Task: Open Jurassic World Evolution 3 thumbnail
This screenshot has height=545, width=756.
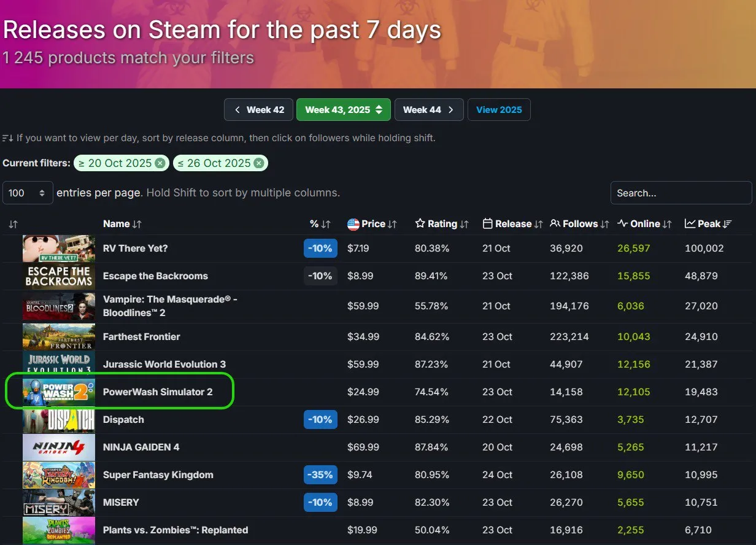Action: (x=59, y=364)
